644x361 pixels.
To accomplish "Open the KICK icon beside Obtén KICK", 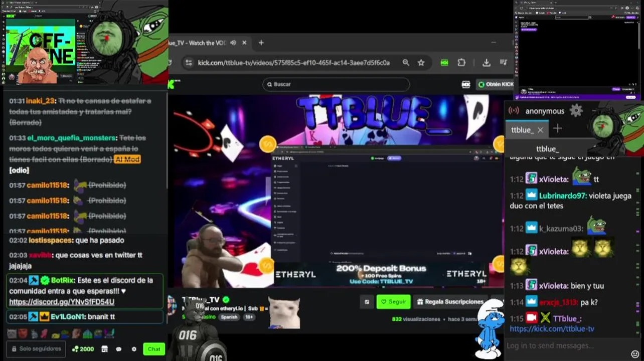I will pos(466,84).
